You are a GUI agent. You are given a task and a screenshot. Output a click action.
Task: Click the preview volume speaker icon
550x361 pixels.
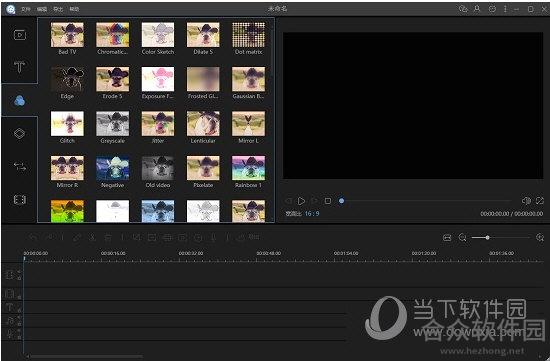(526, 201)
